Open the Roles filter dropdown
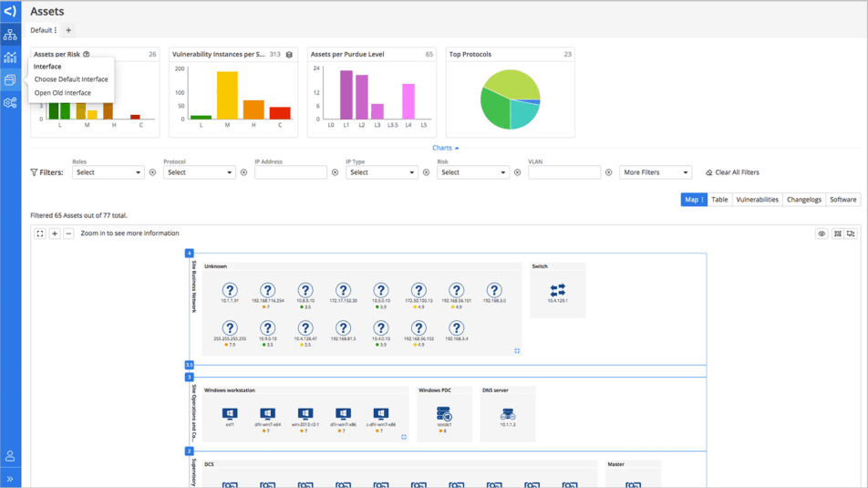This screenshot has height=488, width=868. [x=108, y=172]
